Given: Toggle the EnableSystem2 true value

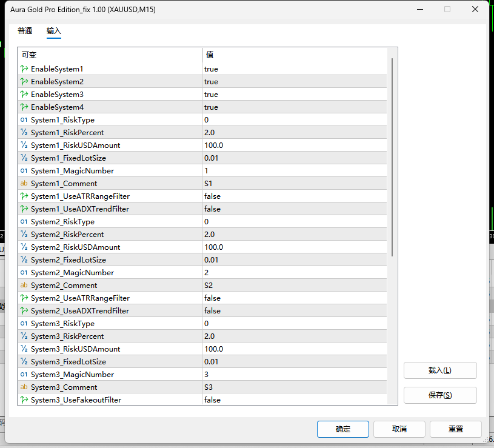Looking at the screenshot, I should pos(294,82).
